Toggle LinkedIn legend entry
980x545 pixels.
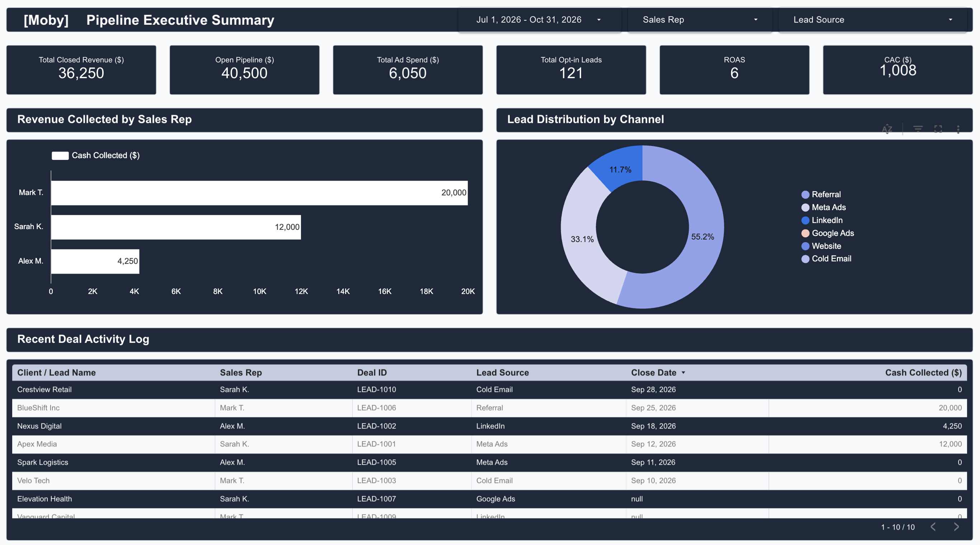tap(822, 220)
